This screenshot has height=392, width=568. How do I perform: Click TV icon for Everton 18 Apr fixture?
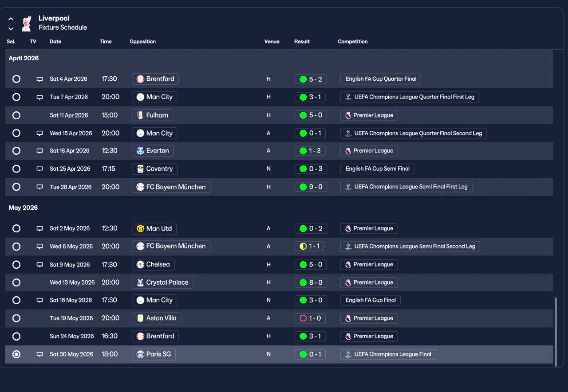click(x=39, y=151)
